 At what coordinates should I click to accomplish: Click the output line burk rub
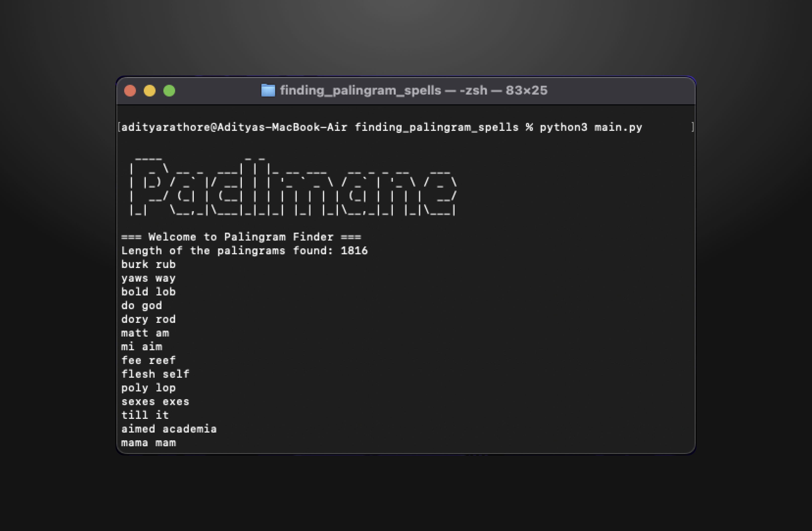click(149, 265)
